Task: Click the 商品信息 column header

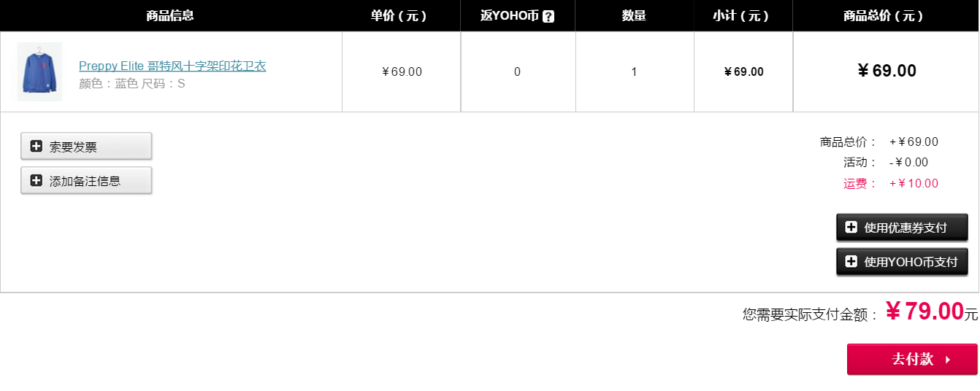Action: click(170, 15)
